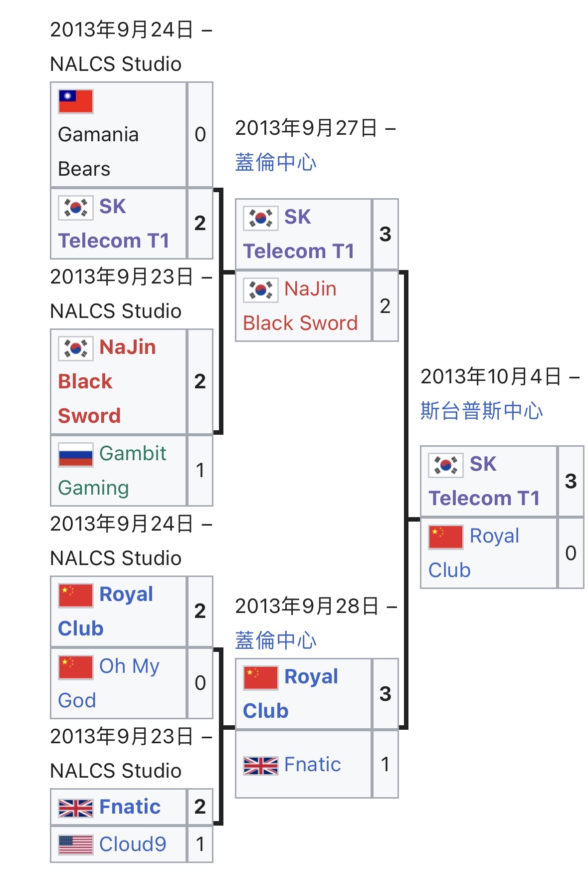Open the Gambit Gaming team link

(113, 471)
